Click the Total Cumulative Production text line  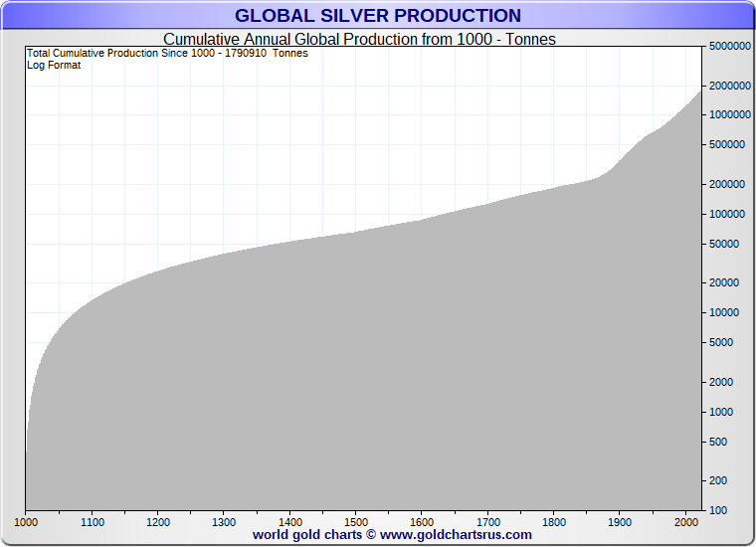(x=167, y=53)
